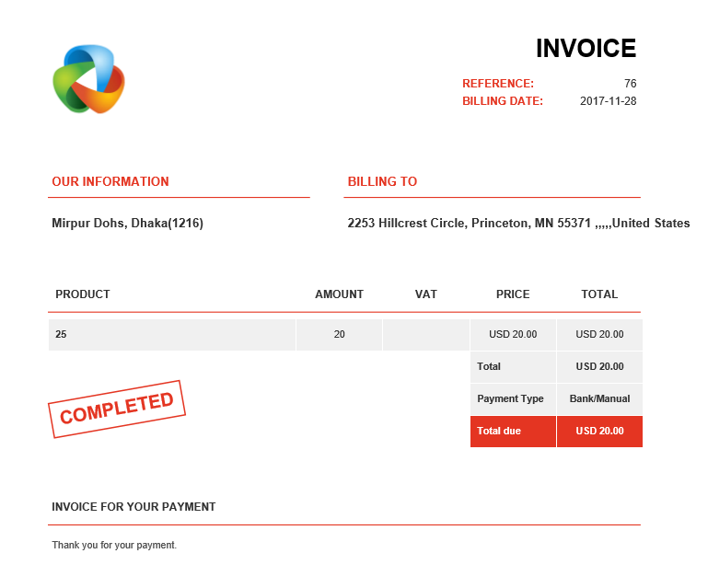Click the empty VAT cell in product row
Viewport: 708px width, 588px height.
(425, 335)
